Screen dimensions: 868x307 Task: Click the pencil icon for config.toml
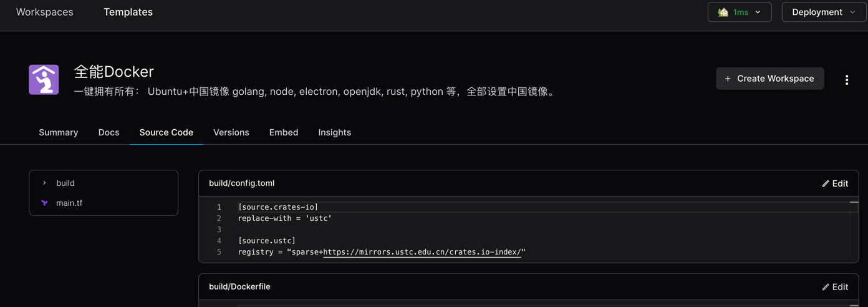pyautogui.click(x=826, y=183)
